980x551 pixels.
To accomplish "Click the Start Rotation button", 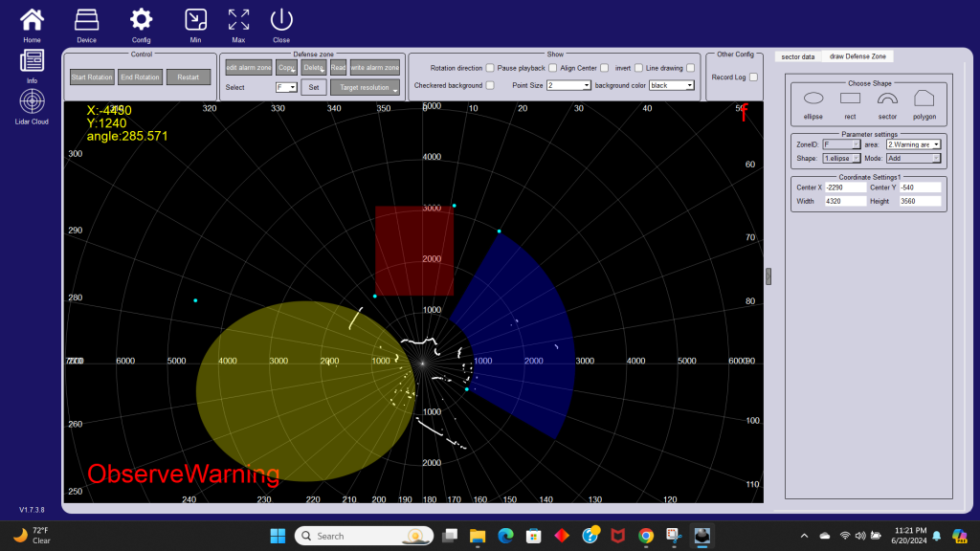I will pos(92,77).
